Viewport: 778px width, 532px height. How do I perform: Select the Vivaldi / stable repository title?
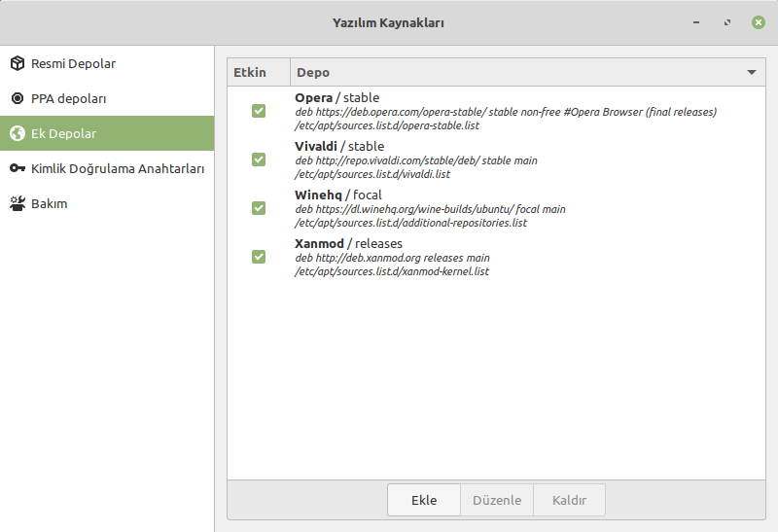[x=339, y=147]
